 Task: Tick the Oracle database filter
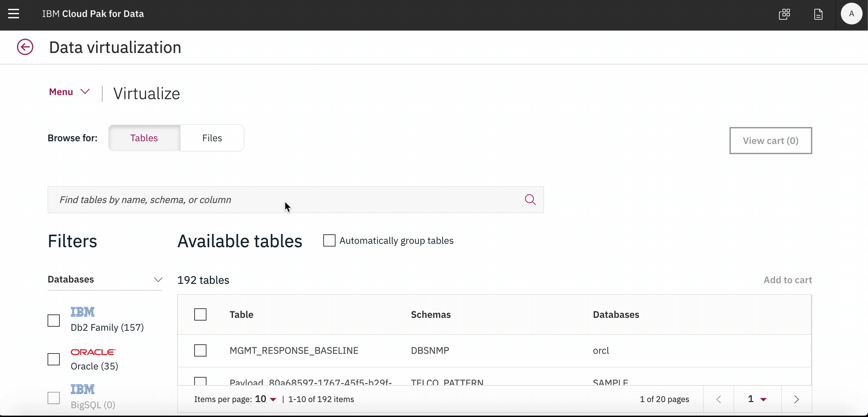54,359
